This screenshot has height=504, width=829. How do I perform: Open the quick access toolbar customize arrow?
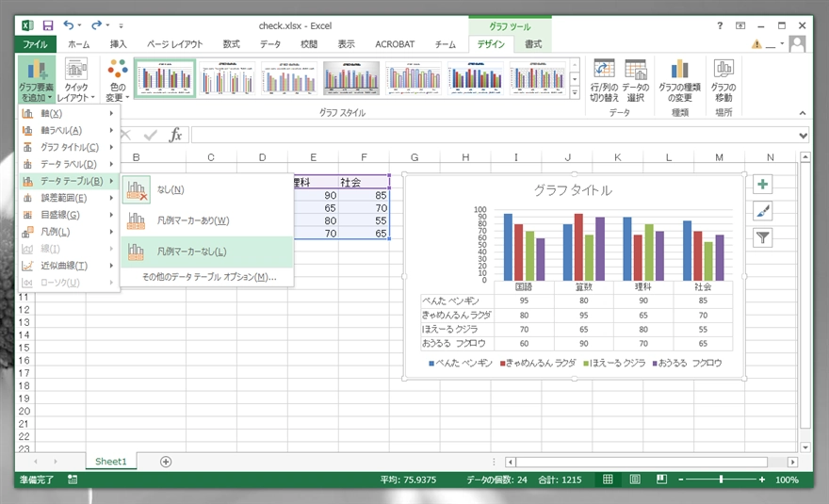122,25
